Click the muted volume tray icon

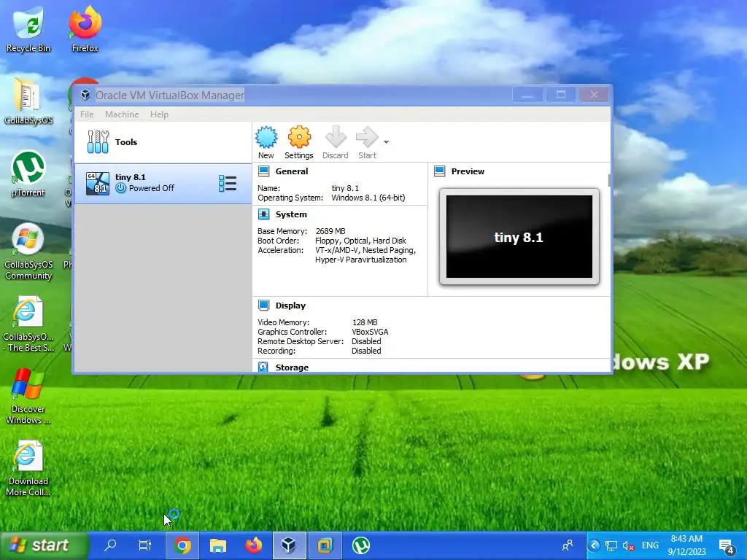pos(628,545)
